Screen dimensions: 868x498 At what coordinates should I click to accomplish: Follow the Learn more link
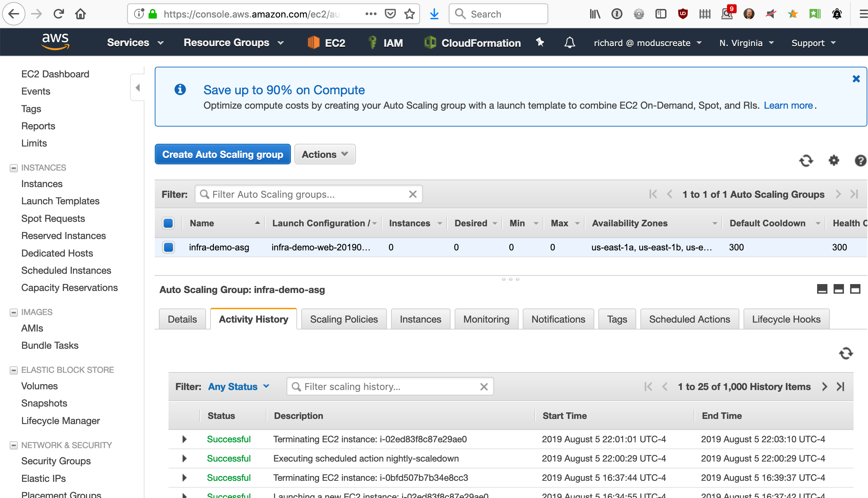[x=788, y=105]
